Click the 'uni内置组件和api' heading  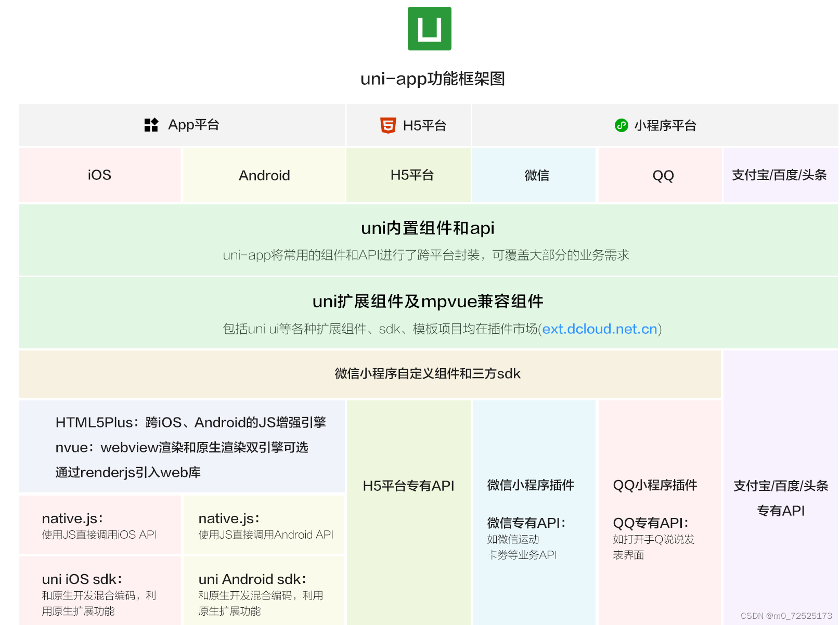coord(428,228)
